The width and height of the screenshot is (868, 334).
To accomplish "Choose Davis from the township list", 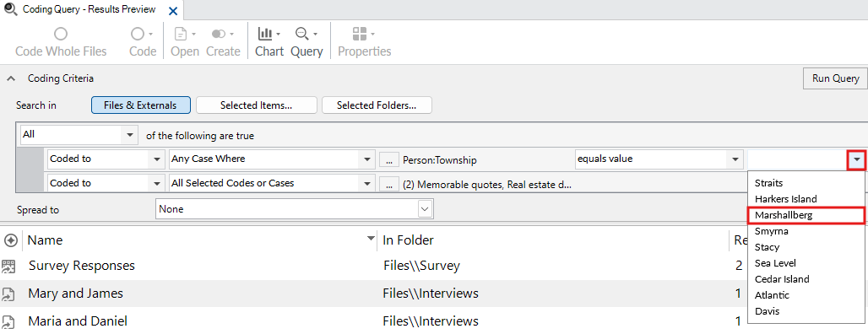I will [x=806, y=311].
